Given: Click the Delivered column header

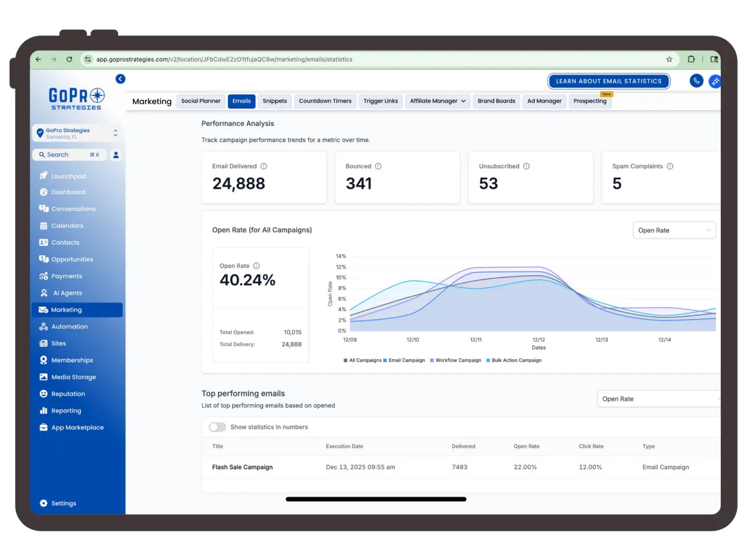Looking at the screenshot, I should pos(463,446).
